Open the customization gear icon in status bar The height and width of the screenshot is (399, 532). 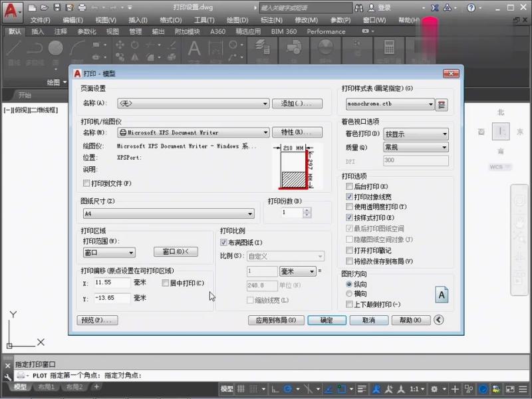click(x=434, y=389)
